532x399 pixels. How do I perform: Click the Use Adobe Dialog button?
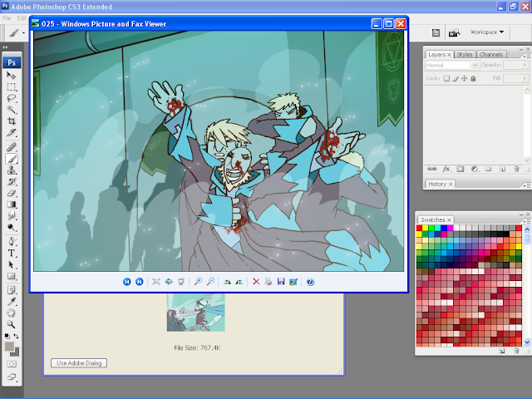[x=79, y=363]
